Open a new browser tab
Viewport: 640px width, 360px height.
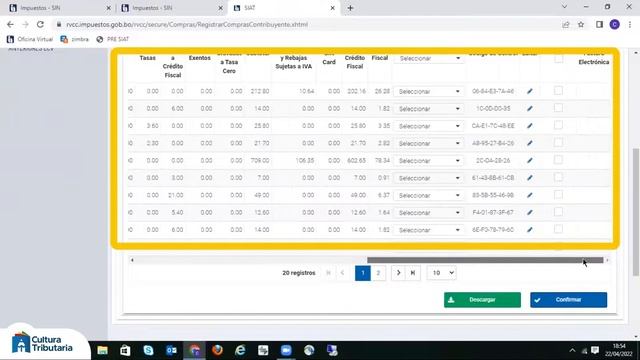(350, 8)
